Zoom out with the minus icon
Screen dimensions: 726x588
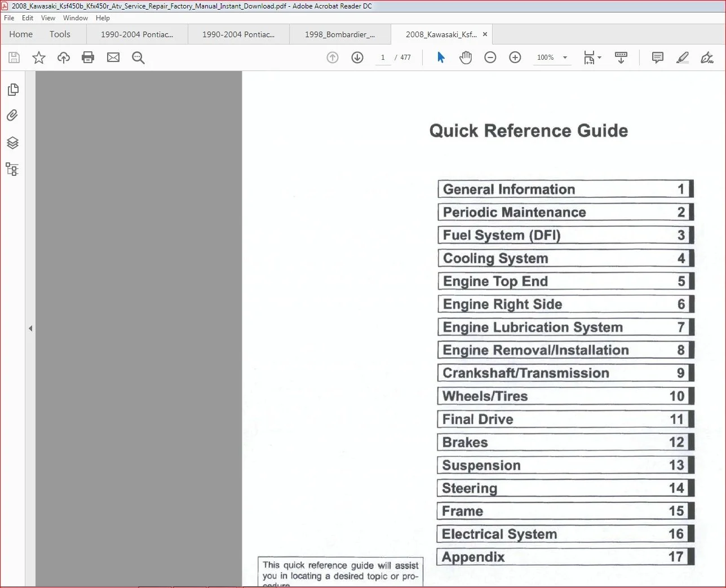490,58
